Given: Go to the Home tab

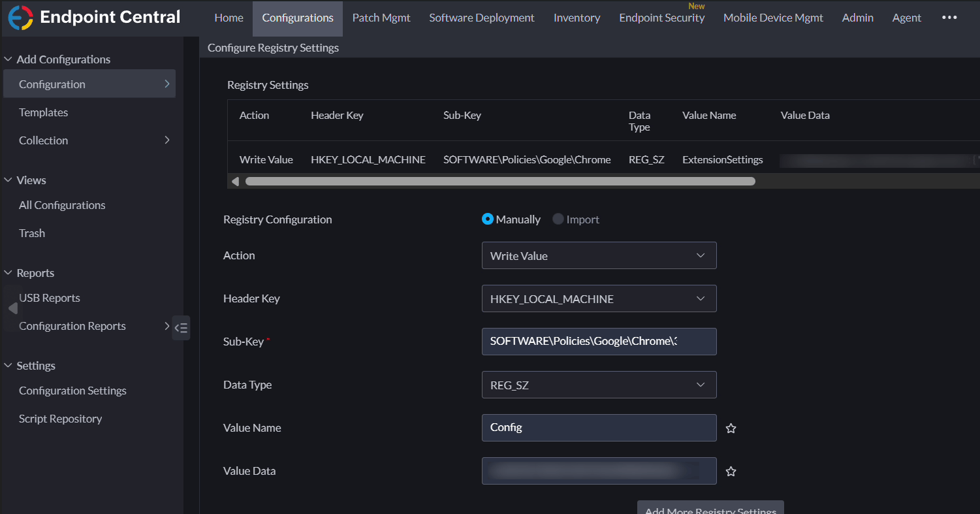Looking at the screenshot, I should coord(229,18).
